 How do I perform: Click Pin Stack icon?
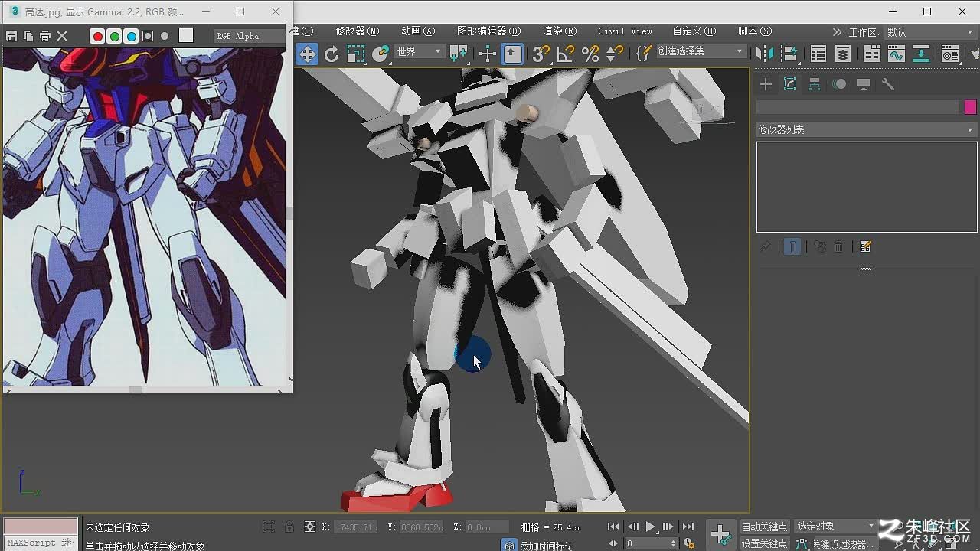765,246
